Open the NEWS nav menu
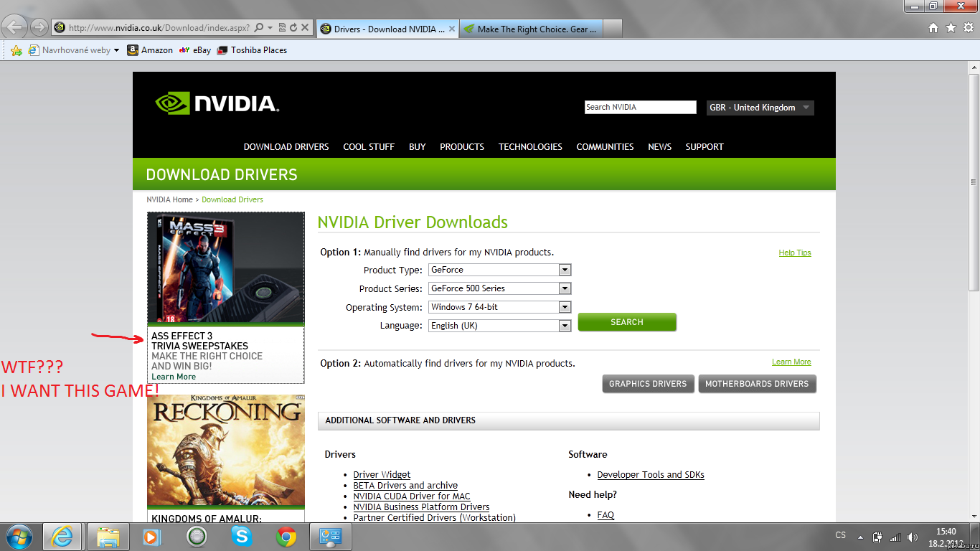Screen dimensions: 980x551 (x=660, y=147)
